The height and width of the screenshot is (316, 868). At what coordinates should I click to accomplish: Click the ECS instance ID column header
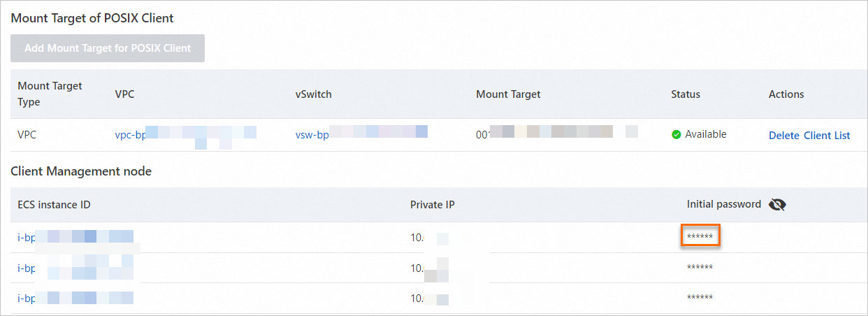click(x=55, y=205)
